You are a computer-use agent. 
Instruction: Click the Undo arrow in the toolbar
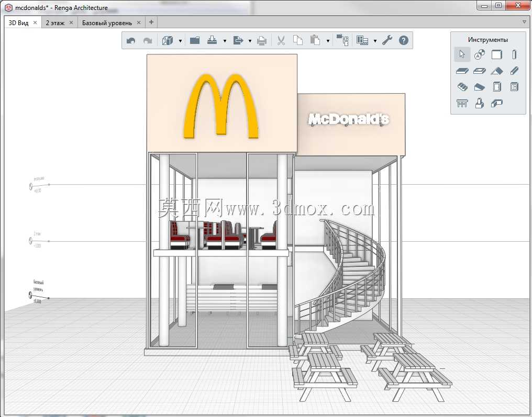click(x=130, y=41)
